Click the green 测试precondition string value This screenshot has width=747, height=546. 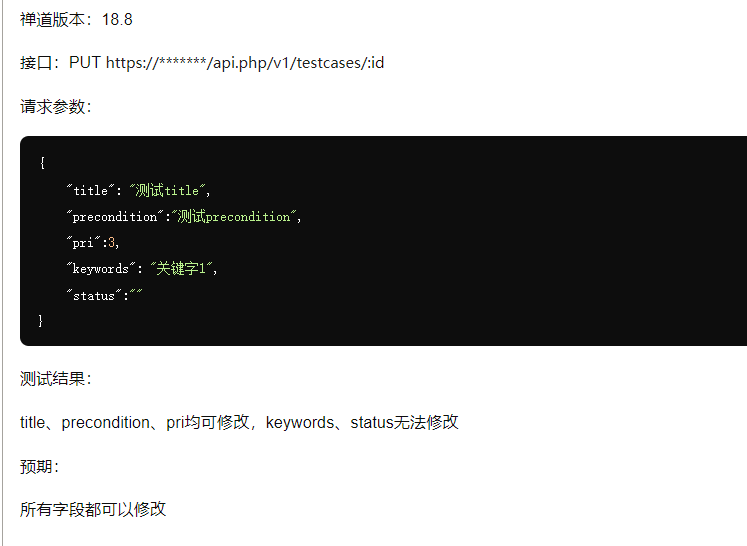tap(236, 216)
